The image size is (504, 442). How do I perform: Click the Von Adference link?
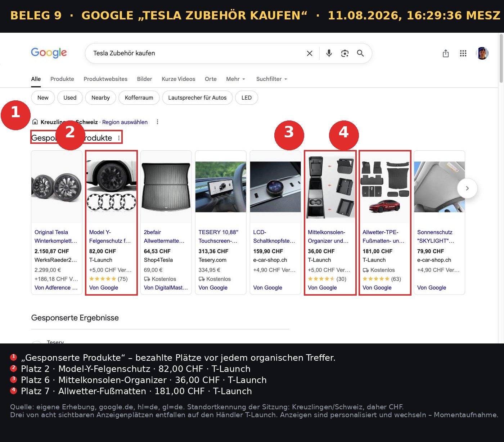point(56,288)
